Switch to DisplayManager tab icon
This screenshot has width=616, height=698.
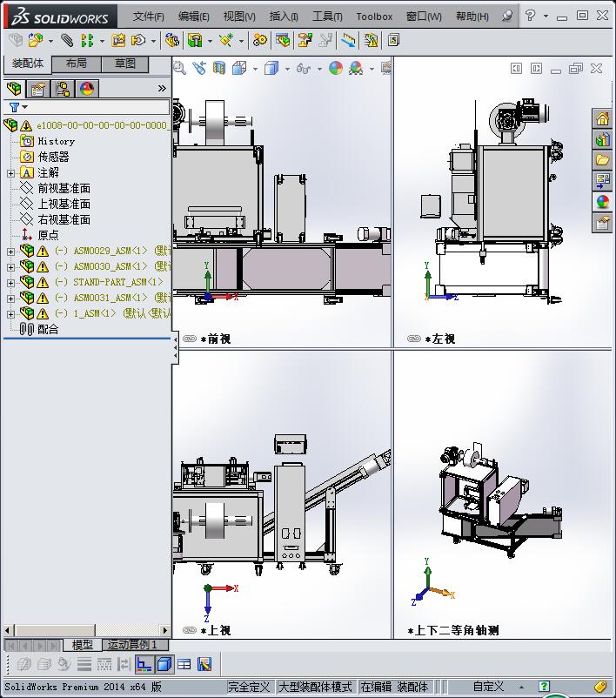click(x=87, y=89)
